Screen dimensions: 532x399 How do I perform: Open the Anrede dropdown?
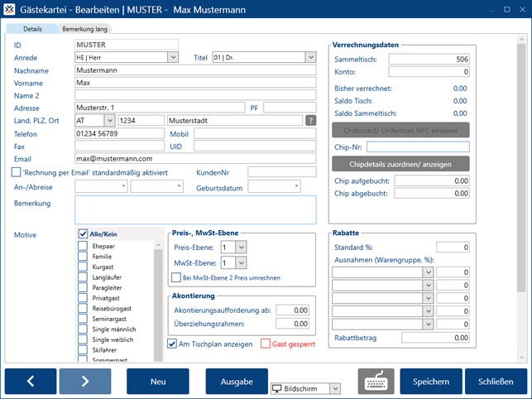[173, 57]
